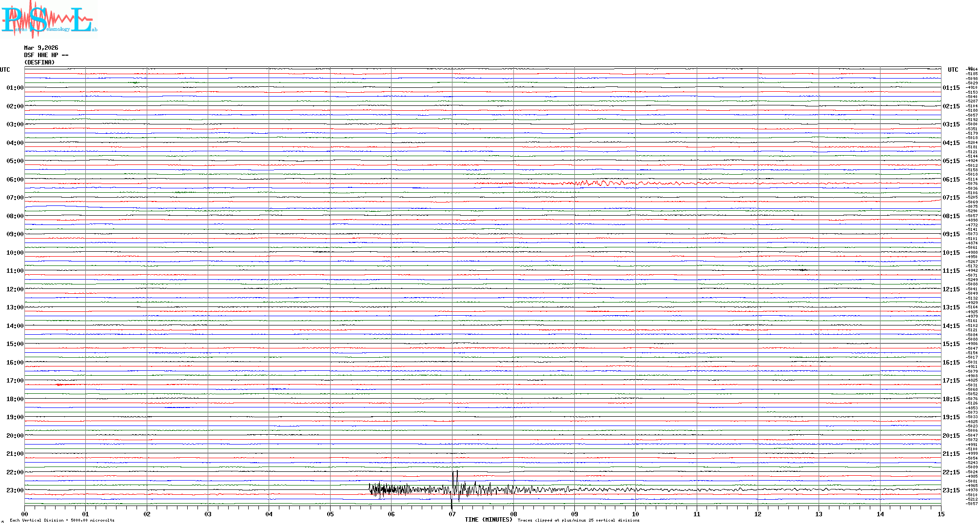Select the 06:00 hour label on left
This screenshot has height=527, width=980.
pyautogui.click(x=15, y=180)
